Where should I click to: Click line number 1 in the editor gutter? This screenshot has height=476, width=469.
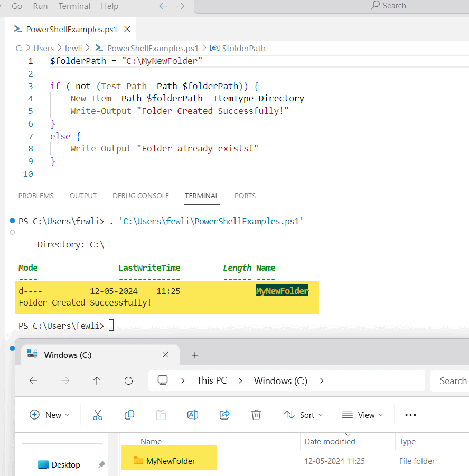(x=31, y=61)
